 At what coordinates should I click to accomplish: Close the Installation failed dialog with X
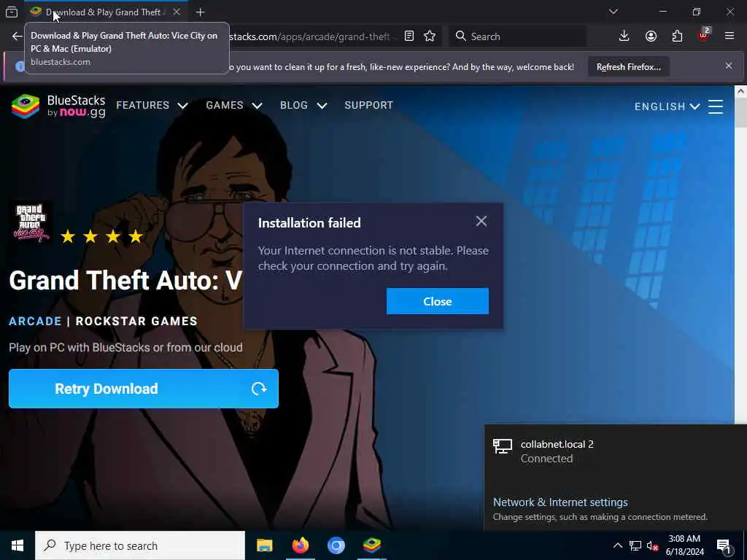[481, 221]
